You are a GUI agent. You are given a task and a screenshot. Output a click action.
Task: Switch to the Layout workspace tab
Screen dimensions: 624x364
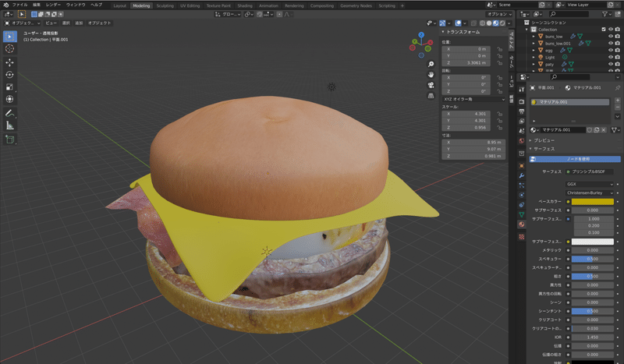[x=119, y=5]
